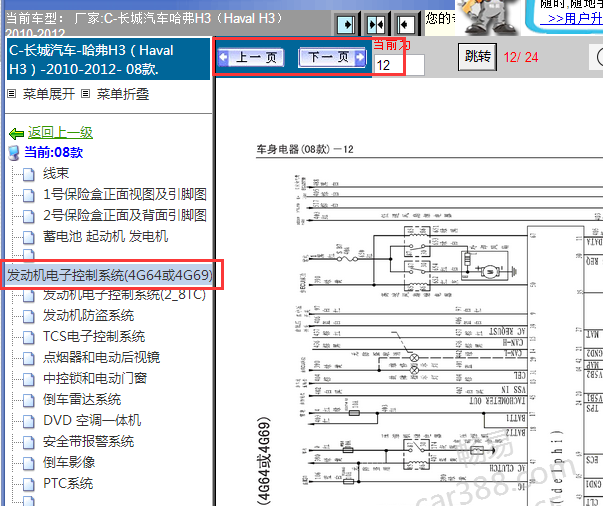The width and height of the screenshot is (603, 506).
Task: Click the 当前:08款 computer icon
Action: click(14, 153)
